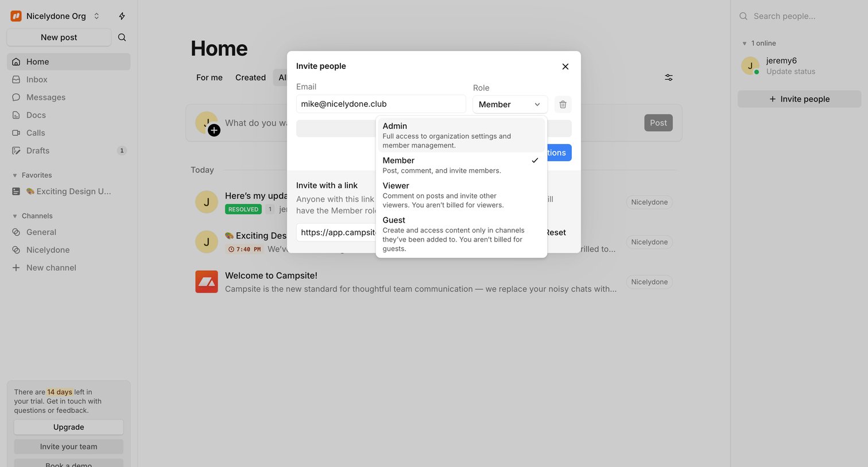The width and height of the screenshot is (868, 467).
Task: Switch to the For me tab
Action: [x=210, y=77]
